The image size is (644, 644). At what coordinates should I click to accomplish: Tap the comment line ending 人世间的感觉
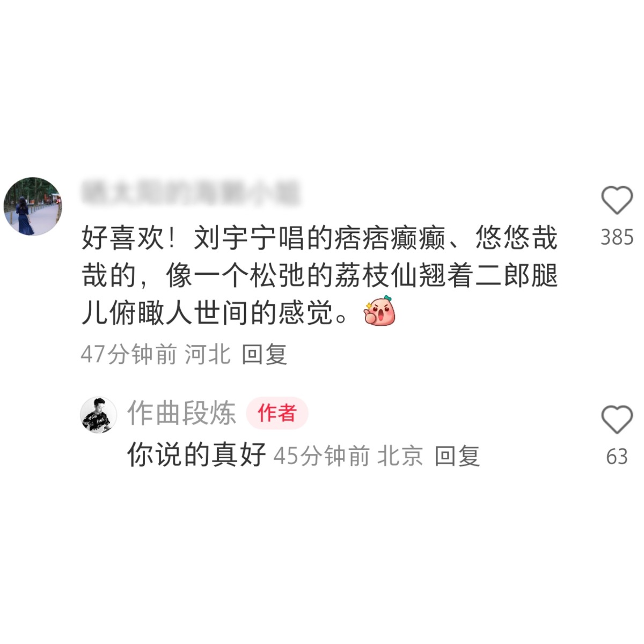[x=215, y=313]
